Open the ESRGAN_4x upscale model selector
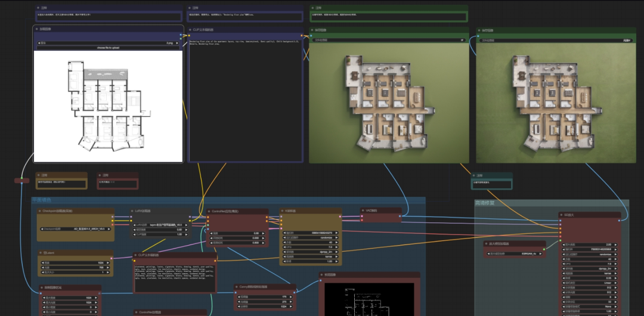644x316 pixels. 515,253
